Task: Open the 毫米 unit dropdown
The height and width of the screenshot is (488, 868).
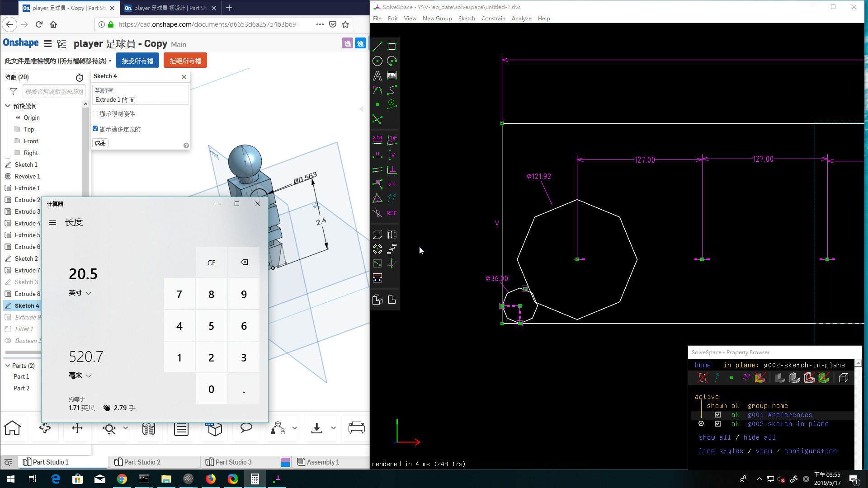Action: pos(80,375)
